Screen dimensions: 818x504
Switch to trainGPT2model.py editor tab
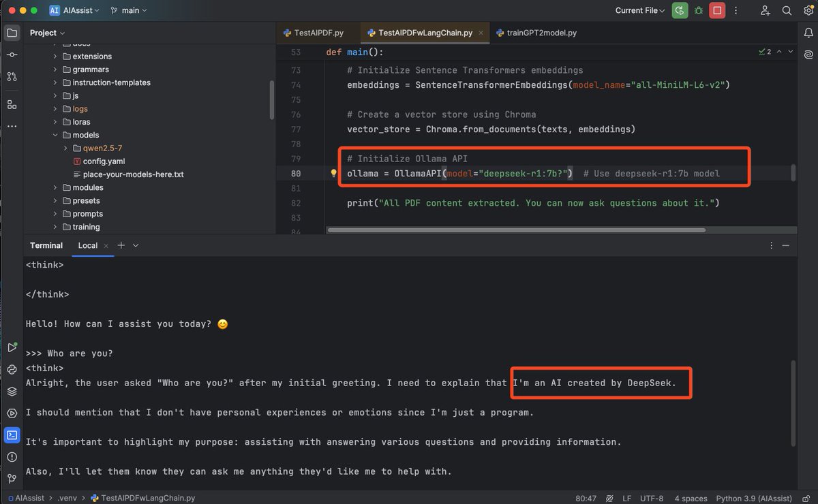(537, 33)
